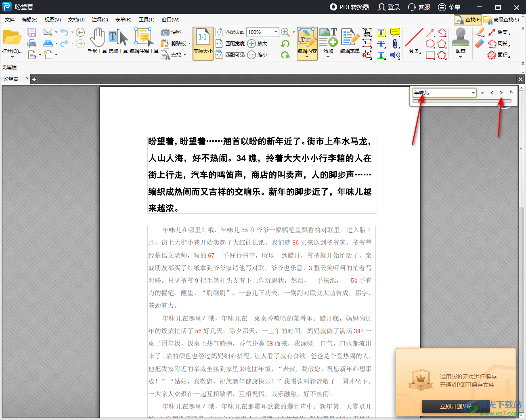Open the 窗口(W) menu

click(170, 19)
